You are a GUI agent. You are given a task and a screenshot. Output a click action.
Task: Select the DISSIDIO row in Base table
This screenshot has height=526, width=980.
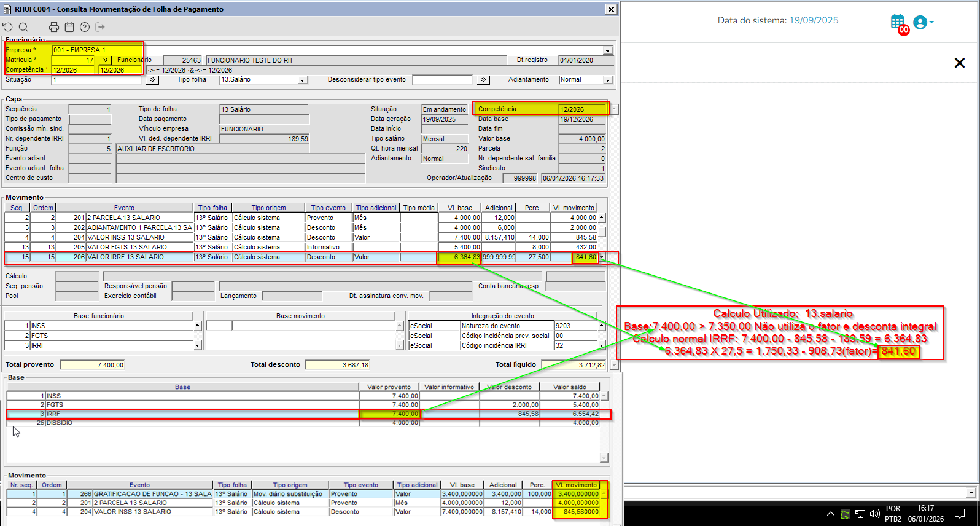(303, 423)
